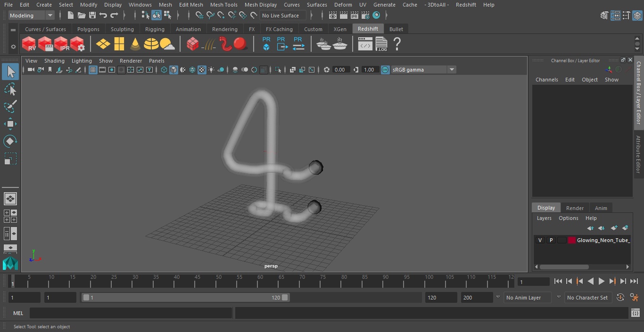Create new scene with file icon
This screenshot has height=332, width=644.
[70, 16]
